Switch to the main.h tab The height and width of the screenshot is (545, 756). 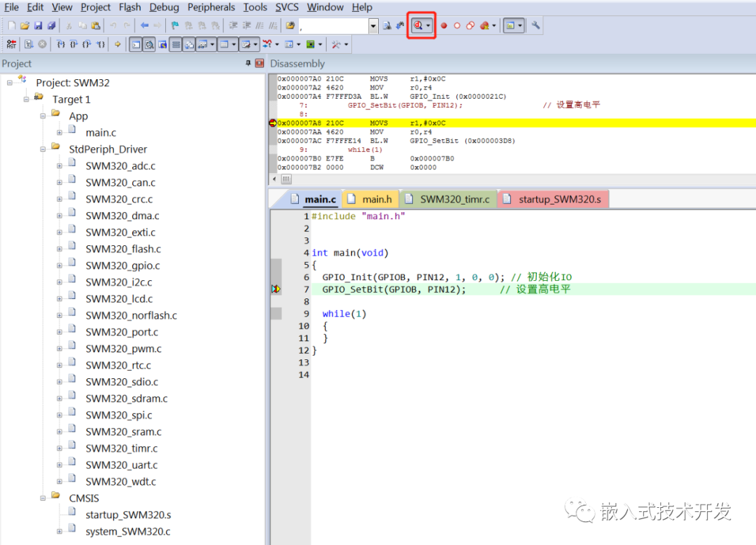point(370,199)
